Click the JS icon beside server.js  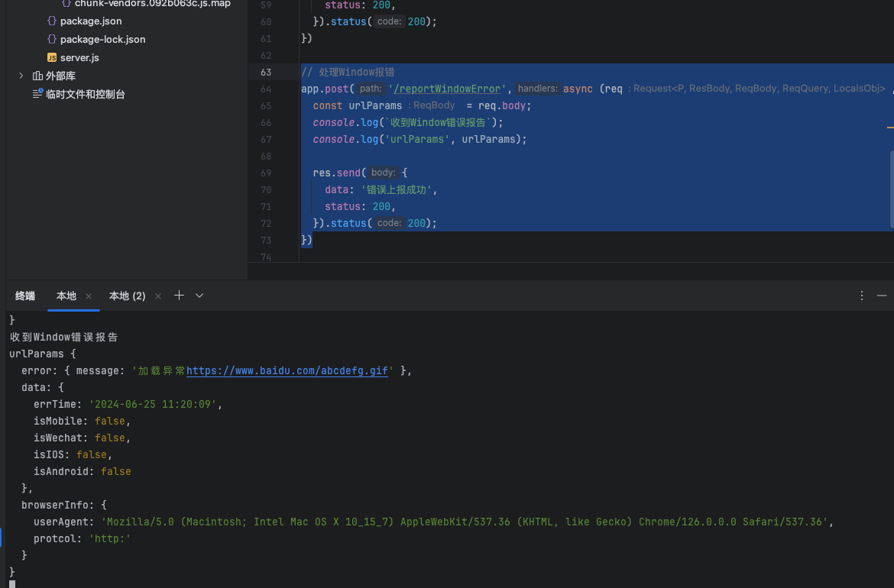click(51, 57)
